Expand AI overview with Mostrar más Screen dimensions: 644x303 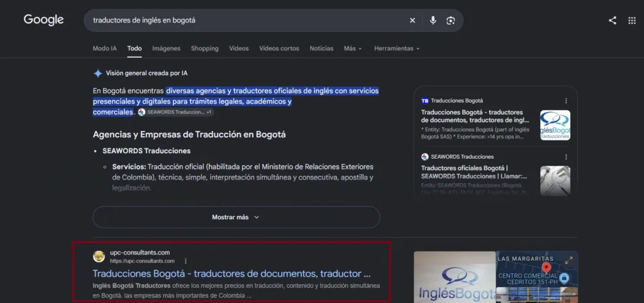[236, 217]
